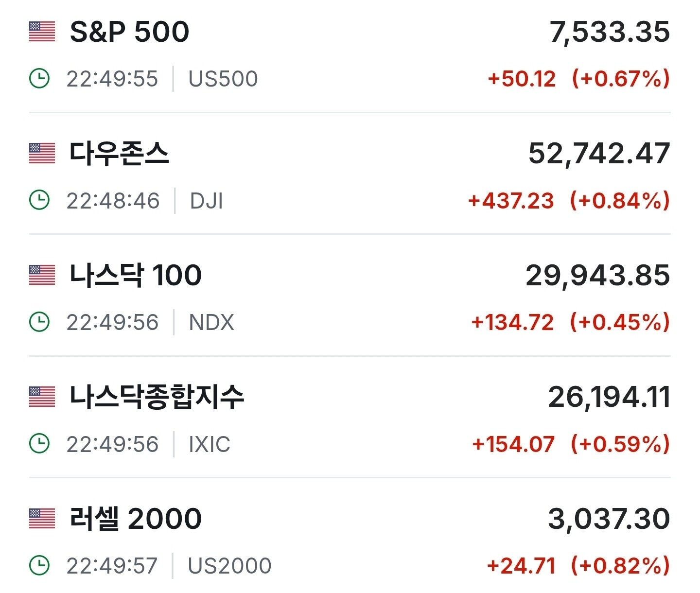The height and width of the screenshot is (593, 700).
Task: Click the US flag icon beside 나스닥 100
Action: [42, 275]
